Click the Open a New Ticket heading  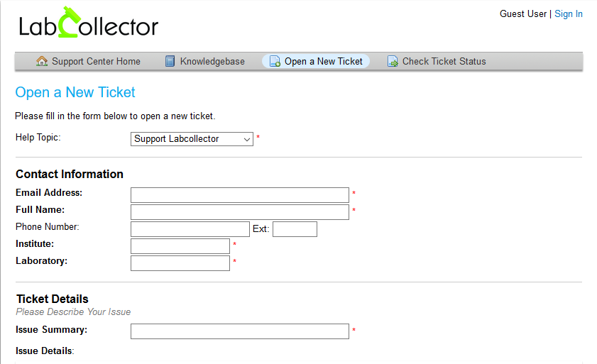(x=75, y=92)
